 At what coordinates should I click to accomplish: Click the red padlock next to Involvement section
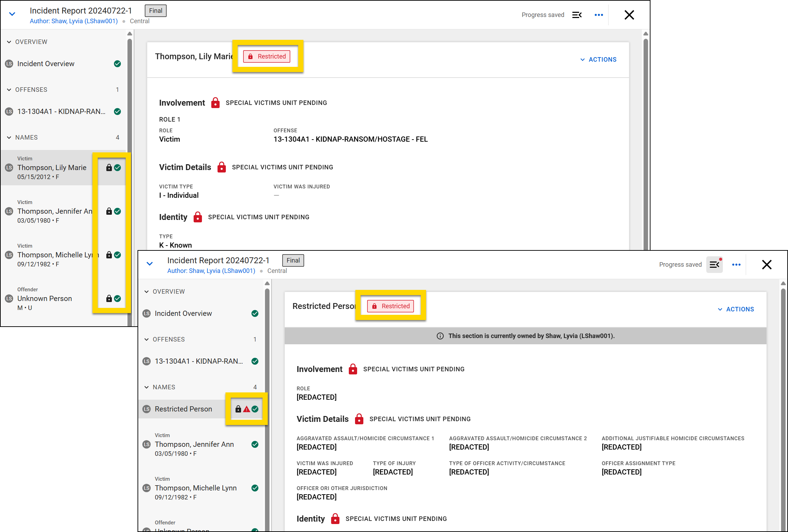click(215, 103)
